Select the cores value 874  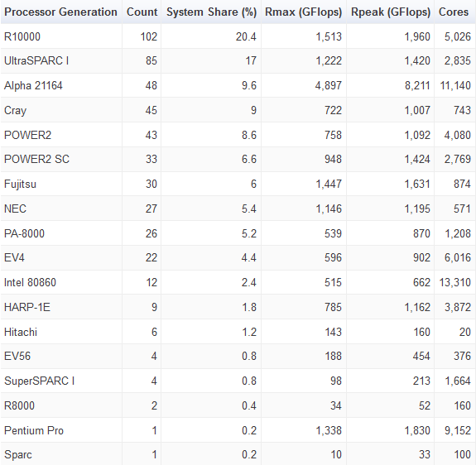[462, 185]
